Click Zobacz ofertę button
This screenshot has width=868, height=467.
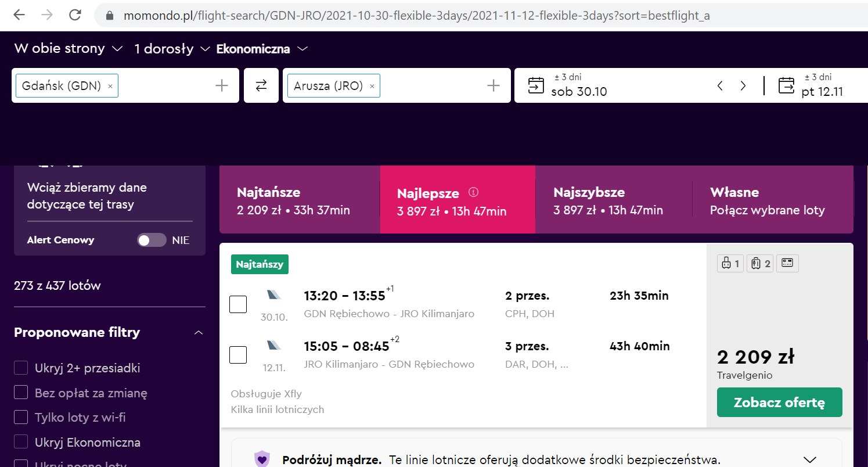pos(779,402)
